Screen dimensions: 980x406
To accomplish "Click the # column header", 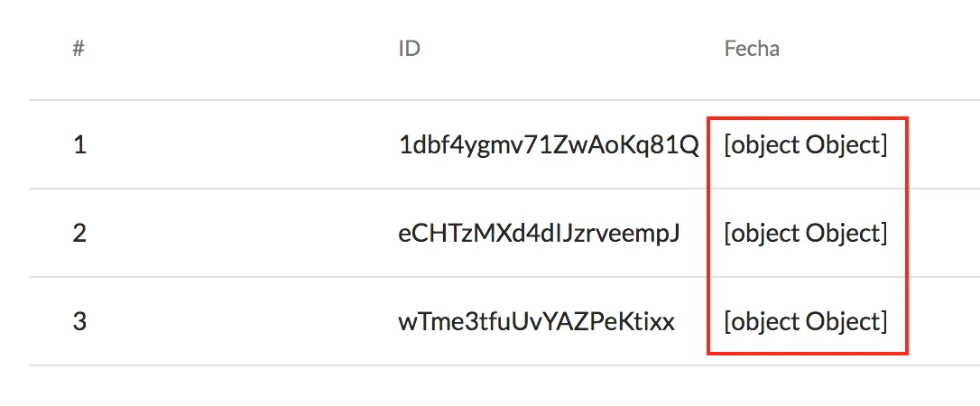I will pos(79,49).
